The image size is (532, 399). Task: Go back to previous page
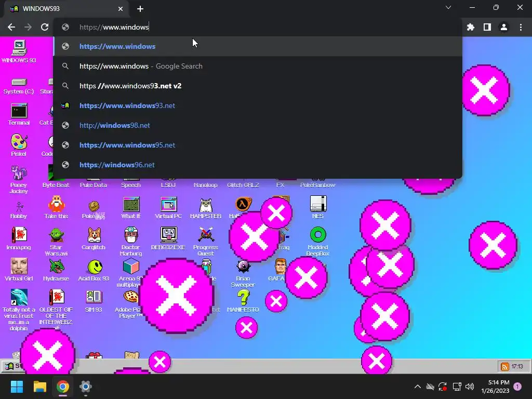point(11,27)
